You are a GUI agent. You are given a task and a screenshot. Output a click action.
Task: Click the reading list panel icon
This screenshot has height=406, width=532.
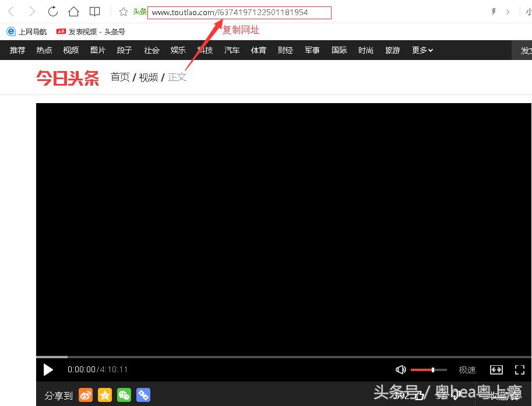click(94, 11)
